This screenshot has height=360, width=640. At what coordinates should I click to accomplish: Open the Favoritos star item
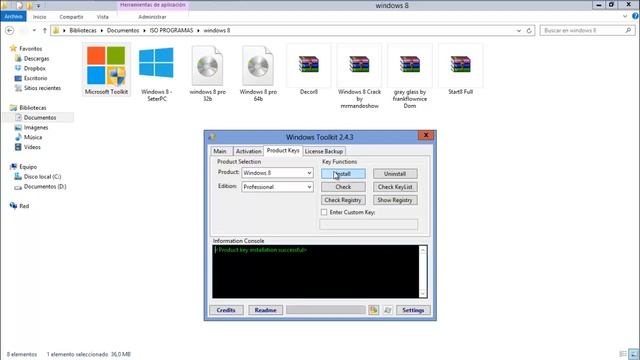(26, 49)
